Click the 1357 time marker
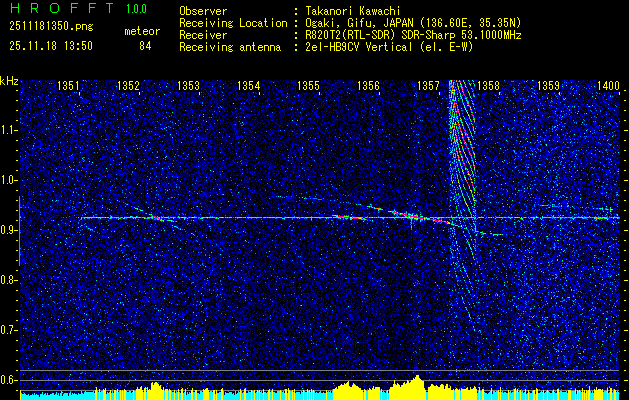Screen dimensions: 629x400 pyautogui.click(x=428, y=85)
